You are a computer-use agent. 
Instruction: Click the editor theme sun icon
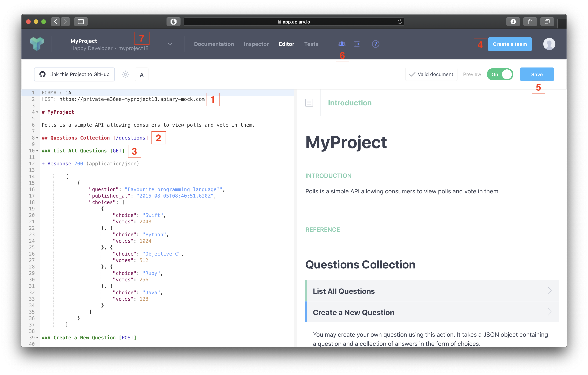pyautogui.click(x=125, y=74)
